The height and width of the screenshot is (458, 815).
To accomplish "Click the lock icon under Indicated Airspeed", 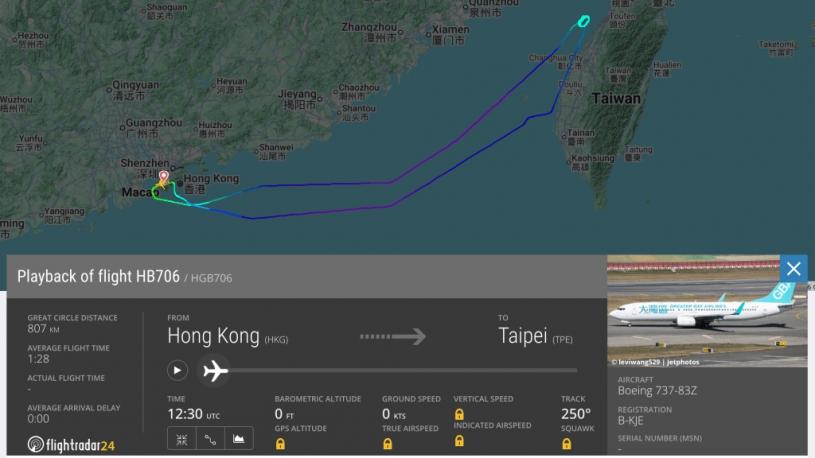I will [459, 441].
